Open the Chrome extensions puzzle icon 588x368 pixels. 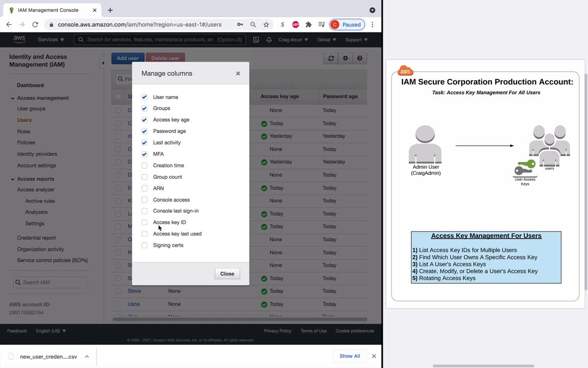click(x=309, y=25)
